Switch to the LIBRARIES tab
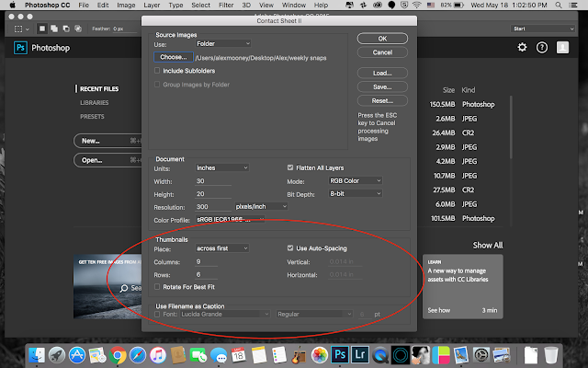 click(x=94, y=102)
